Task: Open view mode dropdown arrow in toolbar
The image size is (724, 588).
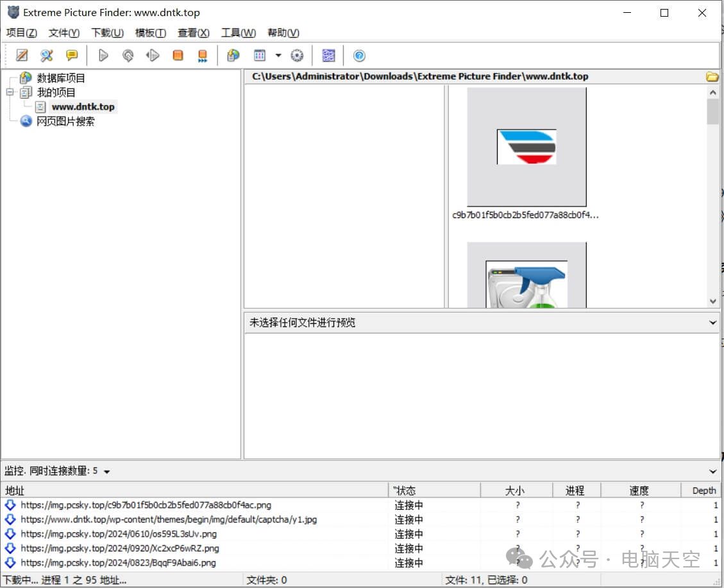Action: click(278, 55)
